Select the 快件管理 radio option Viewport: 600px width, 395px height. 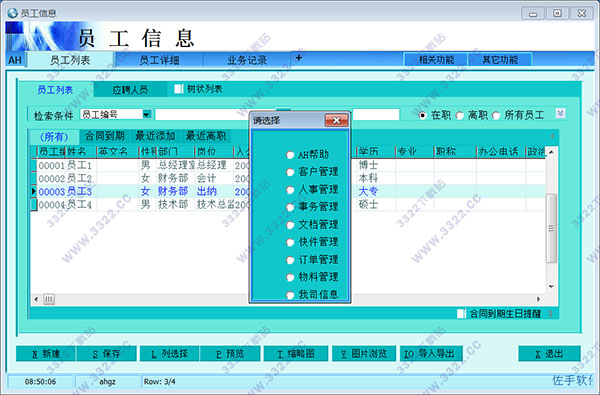(290, 242)
